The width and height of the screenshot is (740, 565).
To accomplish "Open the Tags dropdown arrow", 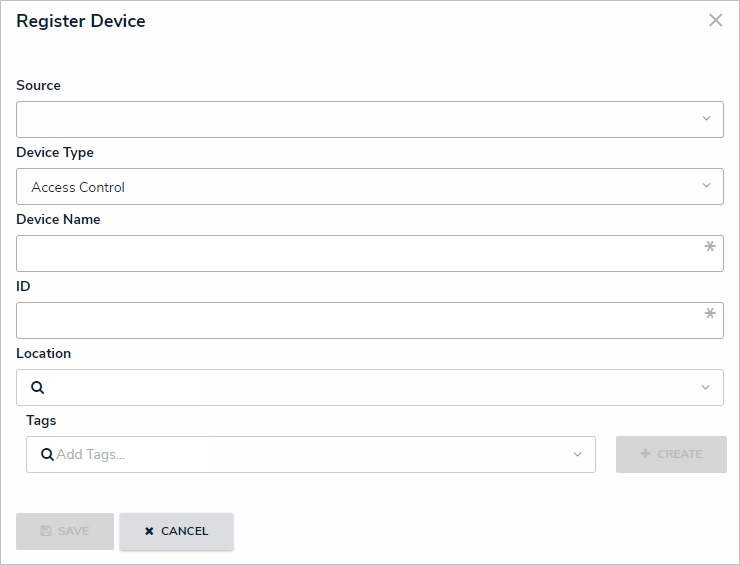I will (x=577, y=454).
